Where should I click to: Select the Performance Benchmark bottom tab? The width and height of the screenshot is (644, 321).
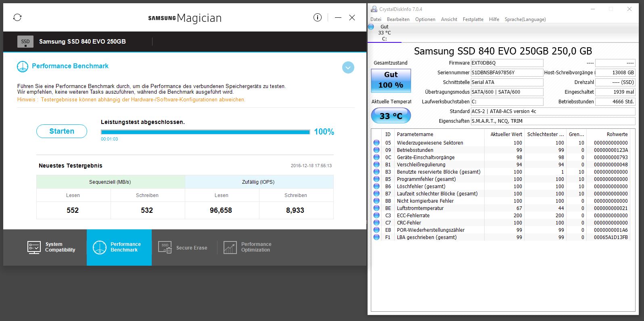pyautogui.click(x=119, y=247)
